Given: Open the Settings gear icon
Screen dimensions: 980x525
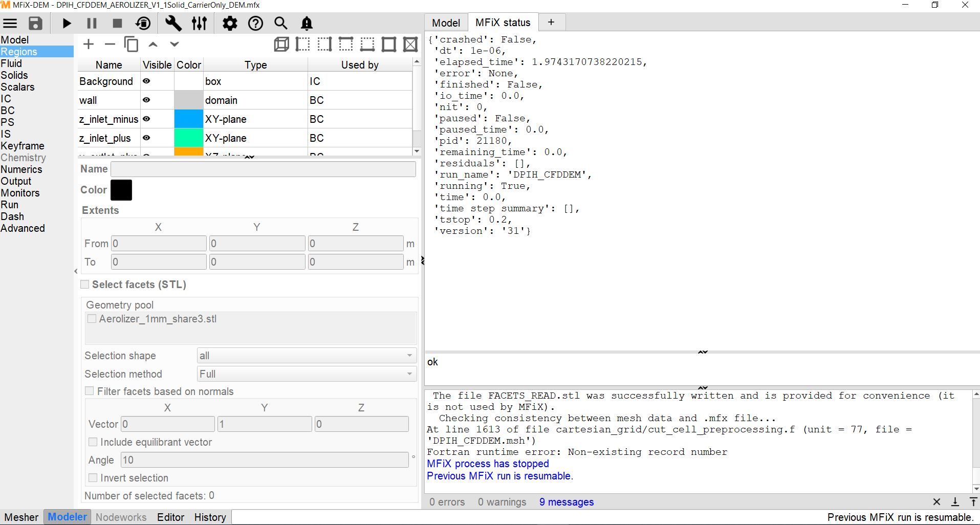Looking at the screenshot, I should [x=230, y=24].
